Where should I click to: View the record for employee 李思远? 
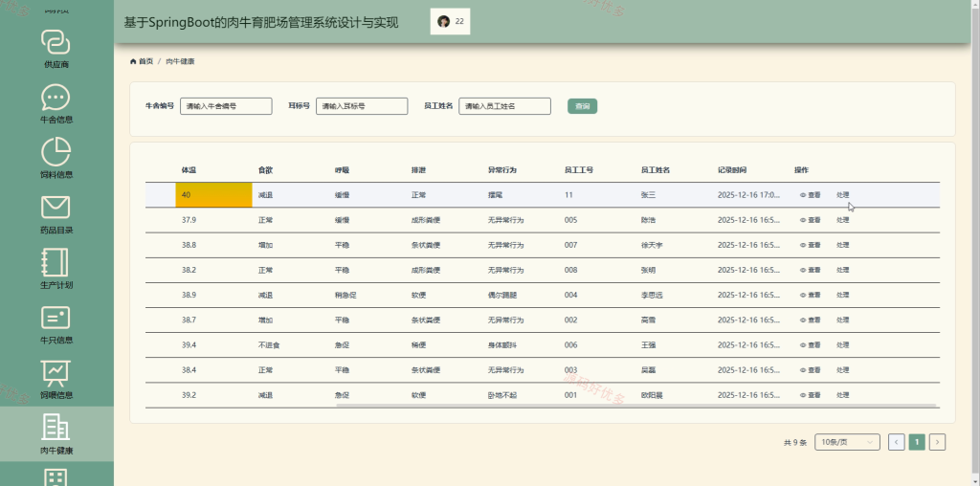tap(810, 295)
